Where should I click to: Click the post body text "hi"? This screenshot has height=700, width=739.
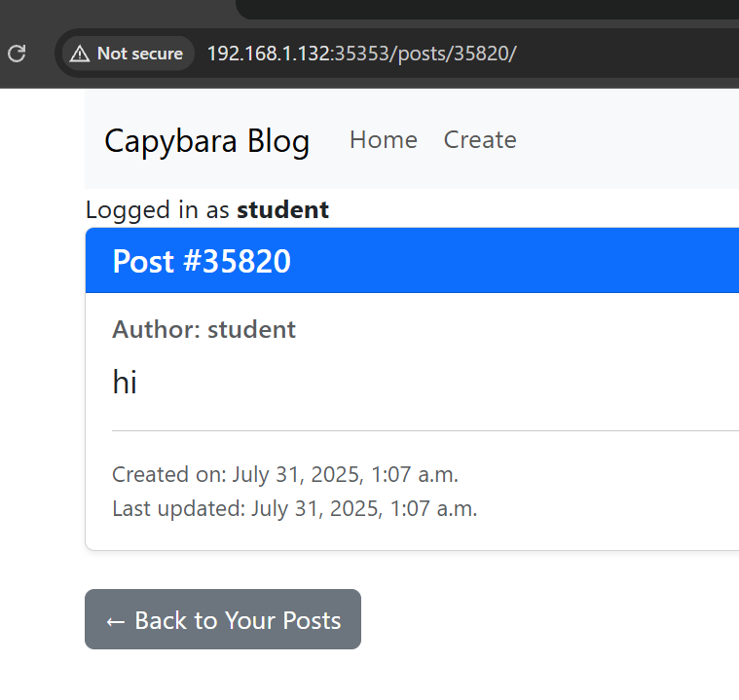(125, 383)
